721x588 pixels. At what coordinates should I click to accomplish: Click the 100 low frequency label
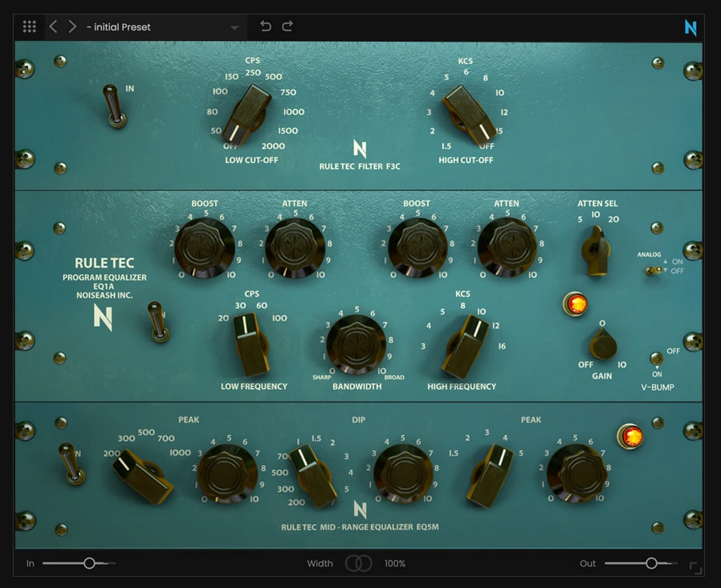279,318
